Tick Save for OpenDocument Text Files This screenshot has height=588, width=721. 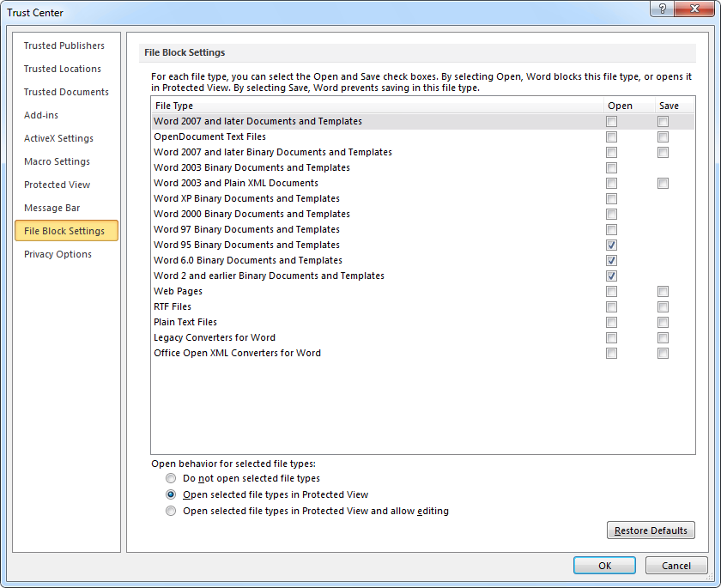pyautogui.click(x=663, y=137)
